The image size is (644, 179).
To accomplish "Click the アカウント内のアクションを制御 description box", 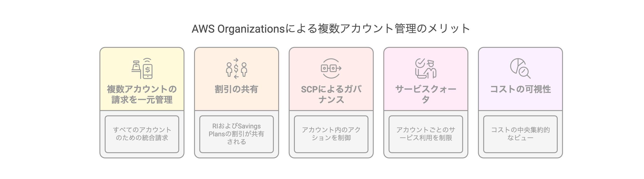I will click(331, 134).
